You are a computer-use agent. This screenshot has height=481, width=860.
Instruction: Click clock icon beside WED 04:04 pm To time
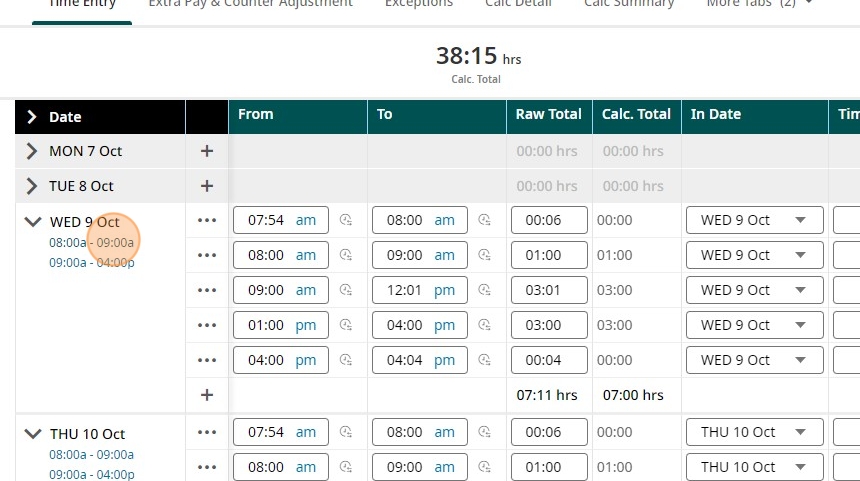(485, 360)
